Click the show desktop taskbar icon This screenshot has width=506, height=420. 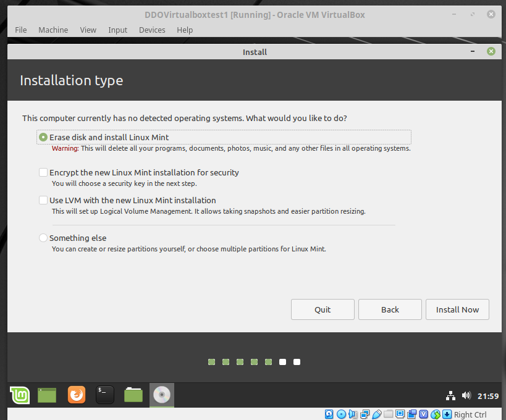click(47, 395)
